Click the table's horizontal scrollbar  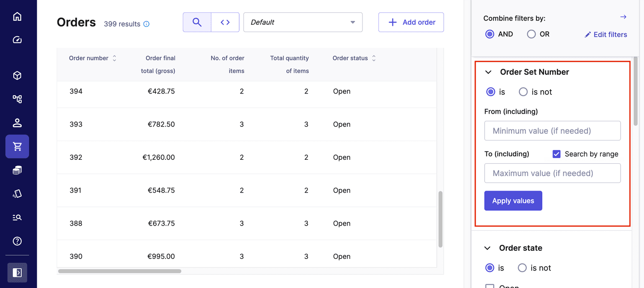120,271
